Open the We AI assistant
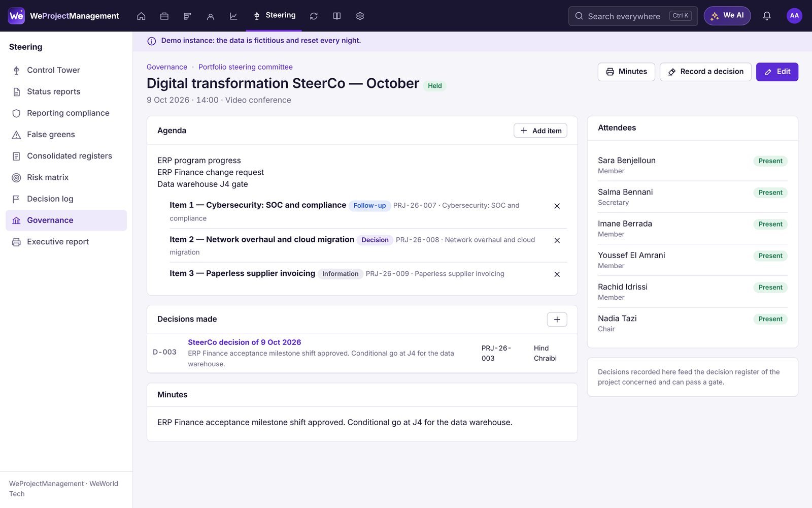 [x=727, y=16]
